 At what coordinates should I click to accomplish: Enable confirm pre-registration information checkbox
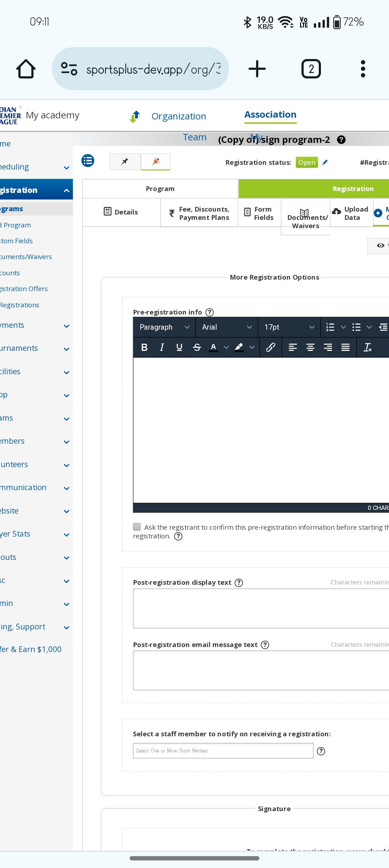click(x=137, y=527)
